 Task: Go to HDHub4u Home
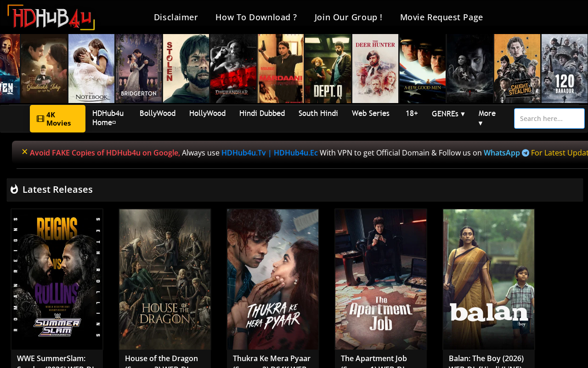[x=108, y=118]
